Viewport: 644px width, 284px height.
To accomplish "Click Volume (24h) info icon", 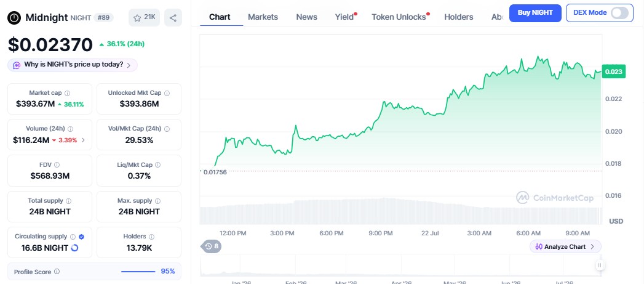I will point(70,129).
